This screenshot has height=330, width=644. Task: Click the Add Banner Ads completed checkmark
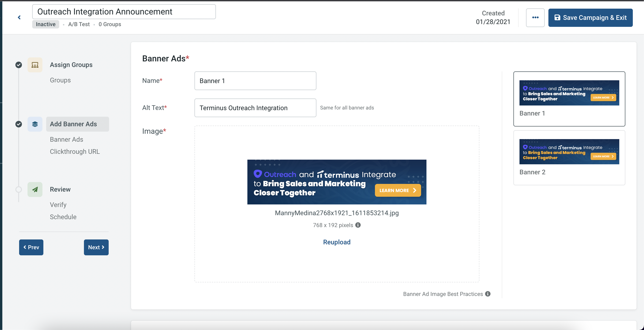18,124
